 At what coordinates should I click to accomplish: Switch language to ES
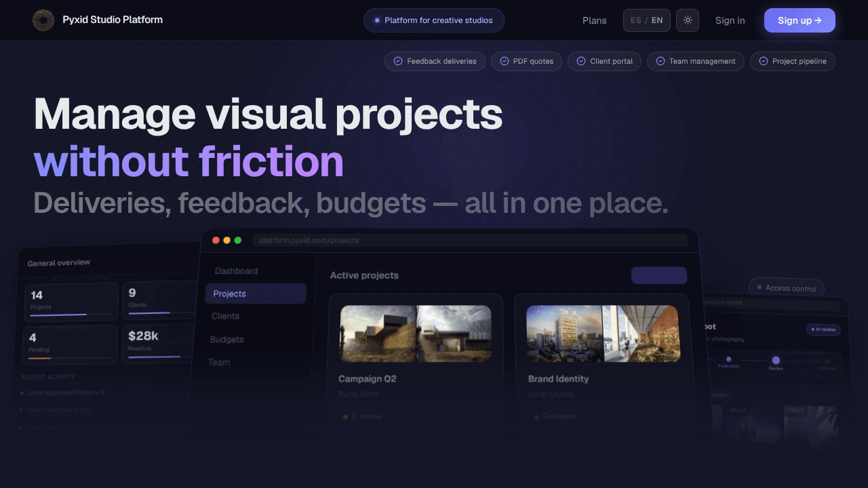[x=635, y=20]
